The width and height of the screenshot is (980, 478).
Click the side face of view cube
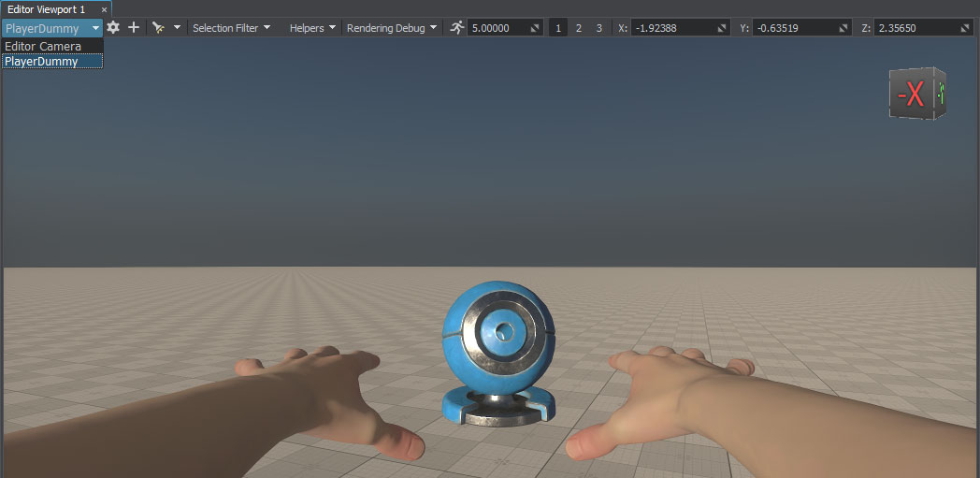point(940,94)
